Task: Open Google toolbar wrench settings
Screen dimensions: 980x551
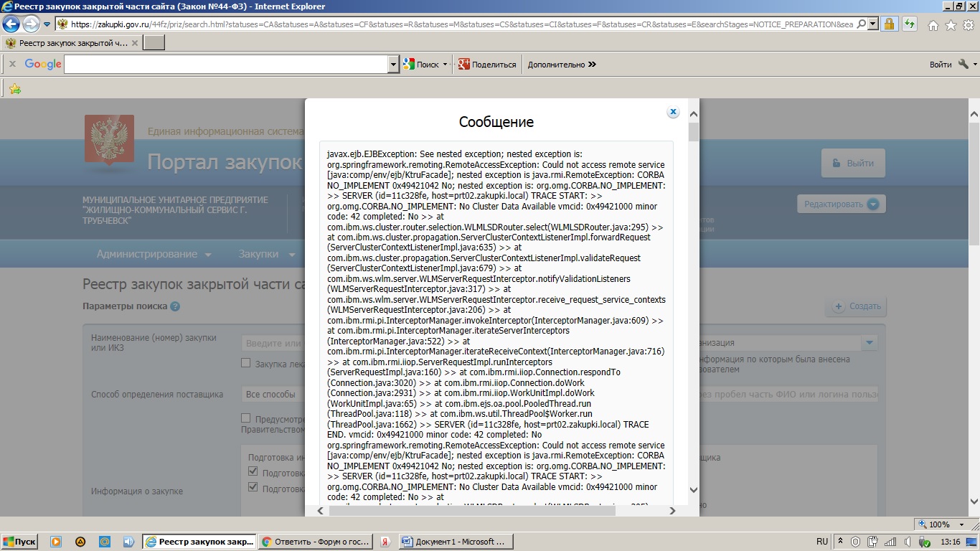Action: [x=963, y=65]
